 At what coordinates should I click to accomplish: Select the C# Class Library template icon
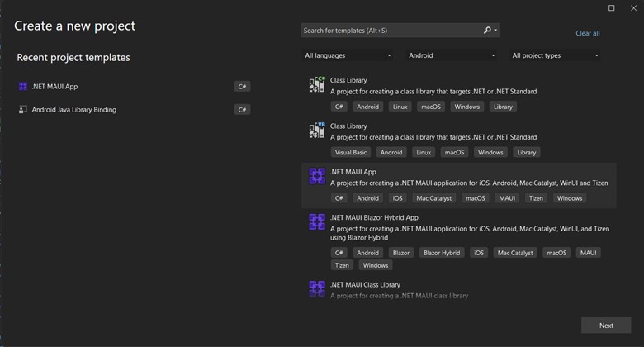click(317, 85)
